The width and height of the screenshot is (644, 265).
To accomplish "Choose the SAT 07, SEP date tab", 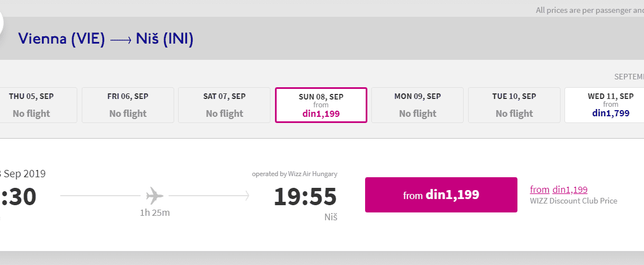I will pyautogui.click(x=224, y=105).
